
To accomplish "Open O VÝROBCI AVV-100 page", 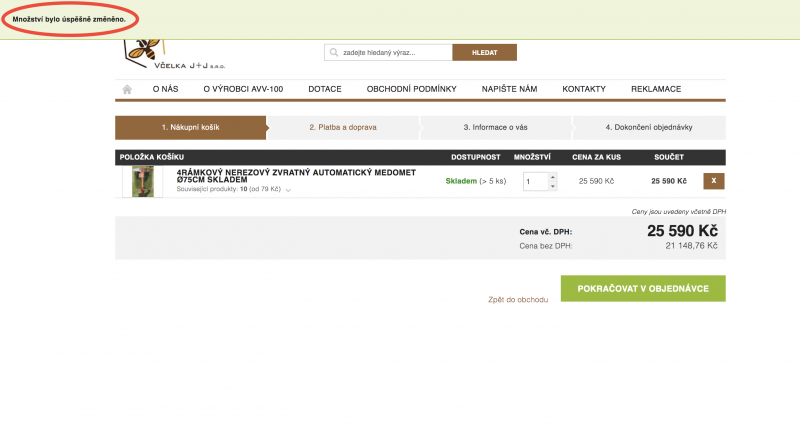I will point(243,89).
